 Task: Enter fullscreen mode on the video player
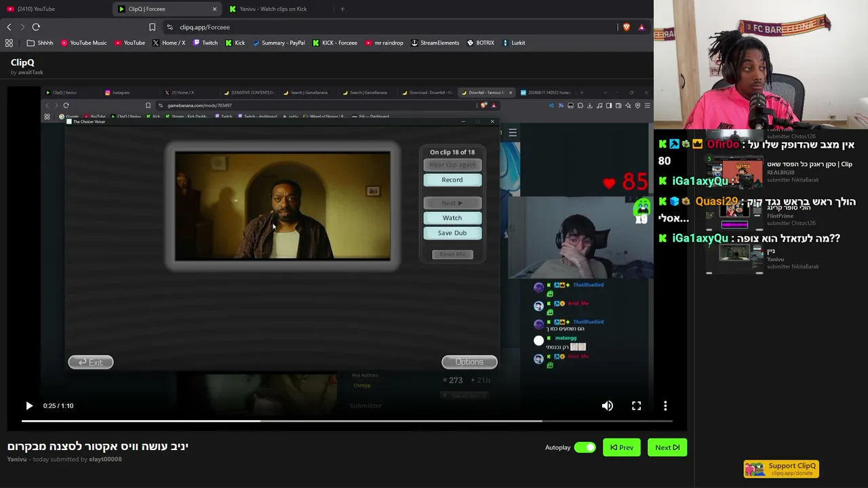point(636,405)
